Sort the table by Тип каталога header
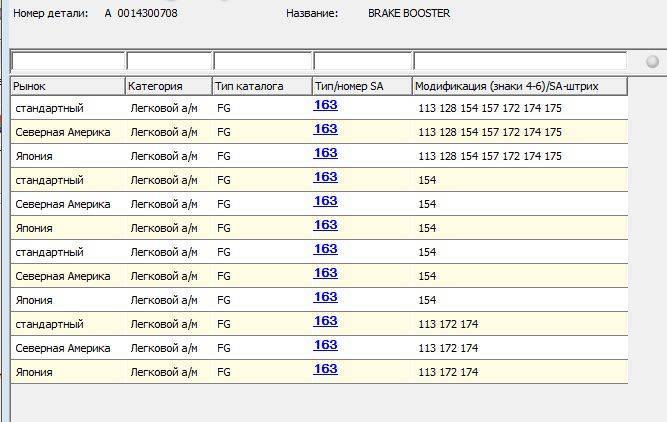This screenshot has width=667, height=422. pyautogui.click(x=262, y=86)
